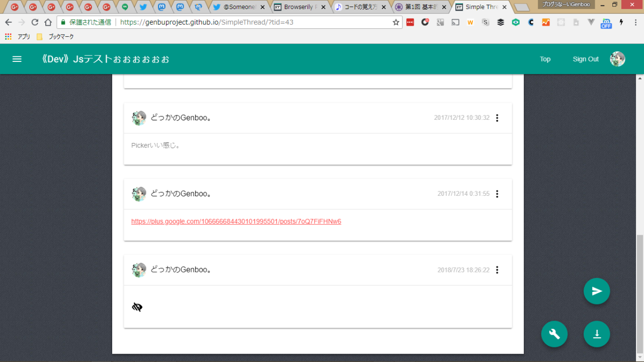
Task: Switch to the Browserily tab
Action: tap(300, 7)
